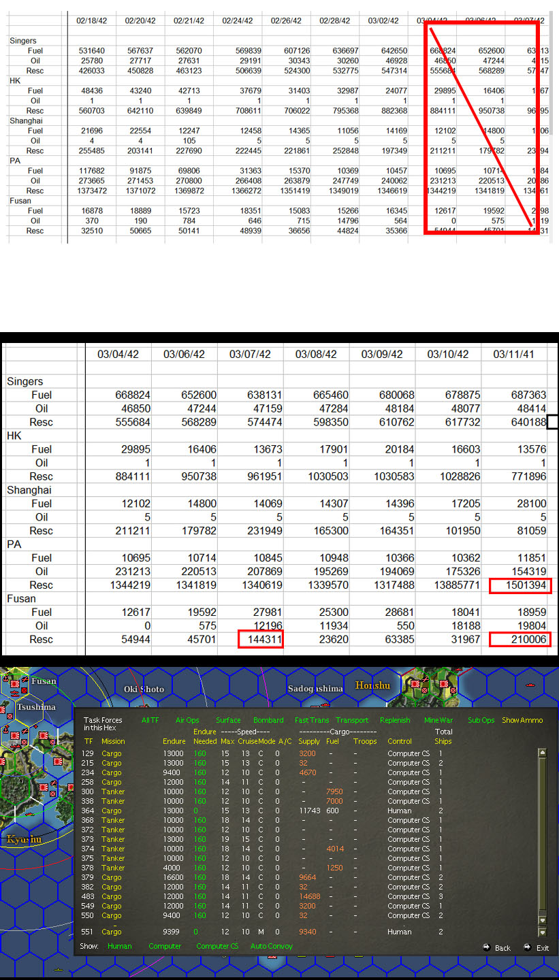Click fuel value 7950 for TF 300
Screen dimensions: 559x980
[x=334, y=791]
